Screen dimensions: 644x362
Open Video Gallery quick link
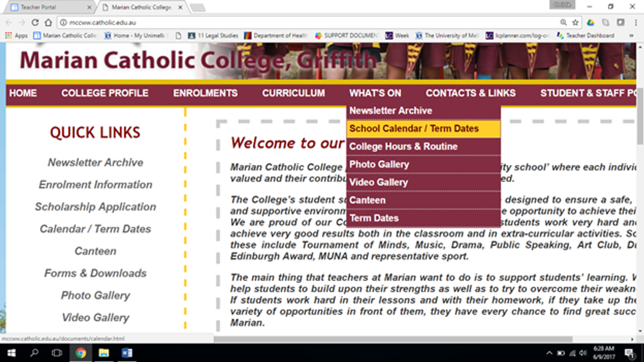(x=96, y=317)
